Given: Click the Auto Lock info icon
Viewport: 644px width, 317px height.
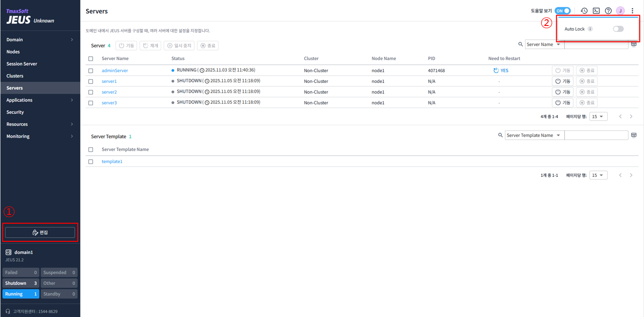Looking at the screenshot, I should point(589,29).
